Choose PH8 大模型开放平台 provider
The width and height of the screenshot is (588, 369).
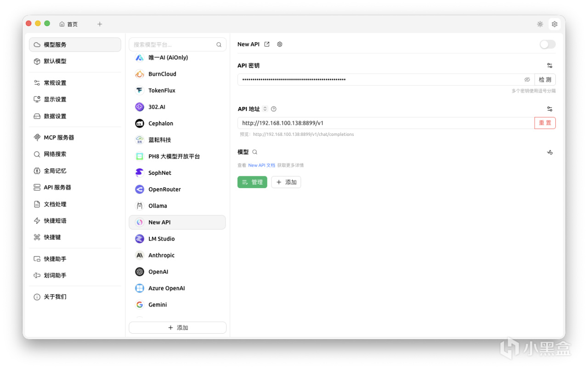click(x=177, y=157)
